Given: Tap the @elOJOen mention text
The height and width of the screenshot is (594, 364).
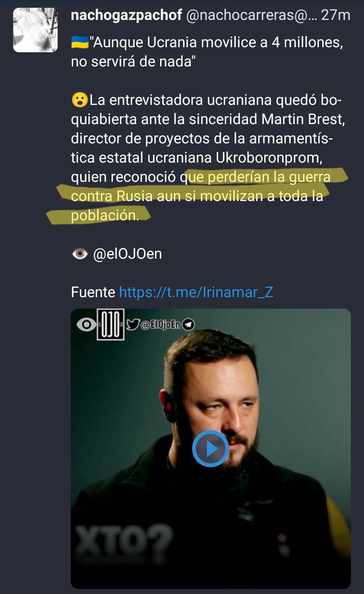Looking at the screenshot, I should (x=127, y=254).
